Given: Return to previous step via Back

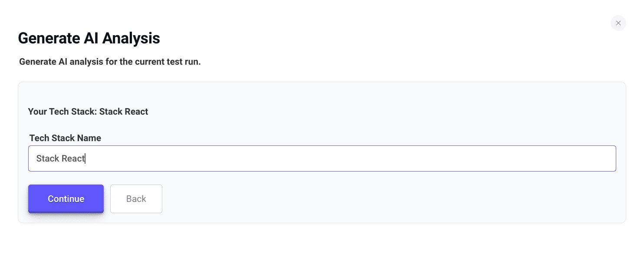Looking at the screenshot, I should (x=136, y=199).
